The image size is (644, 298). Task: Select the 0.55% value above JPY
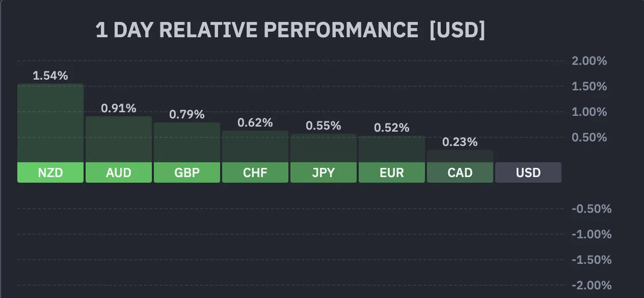pos(324,126)
